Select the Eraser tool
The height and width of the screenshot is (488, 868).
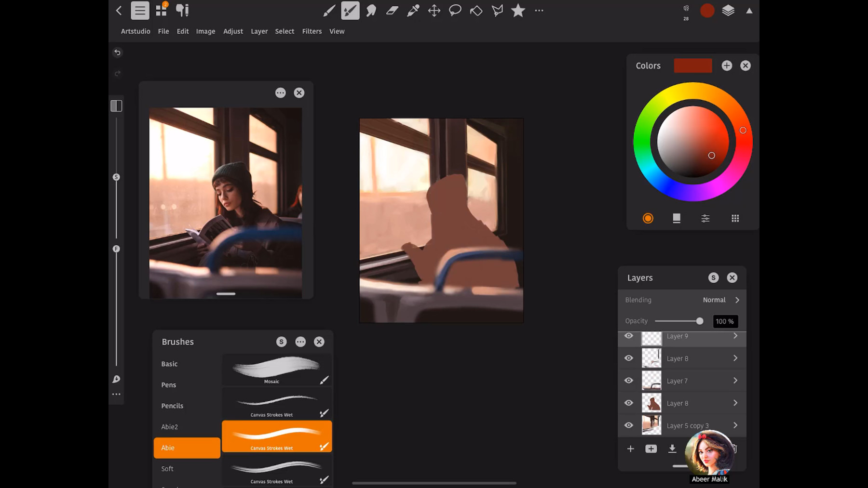click(392, 11)
